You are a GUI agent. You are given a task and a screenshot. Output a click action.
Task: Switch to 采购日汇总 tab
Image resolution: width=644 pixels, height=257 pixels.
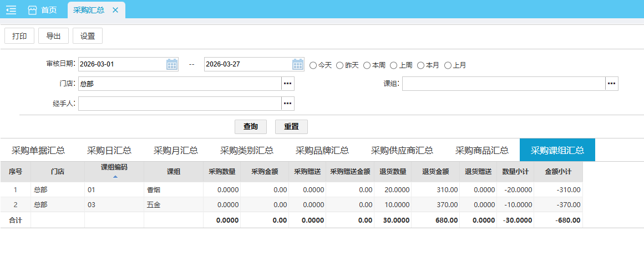(109, 150)
